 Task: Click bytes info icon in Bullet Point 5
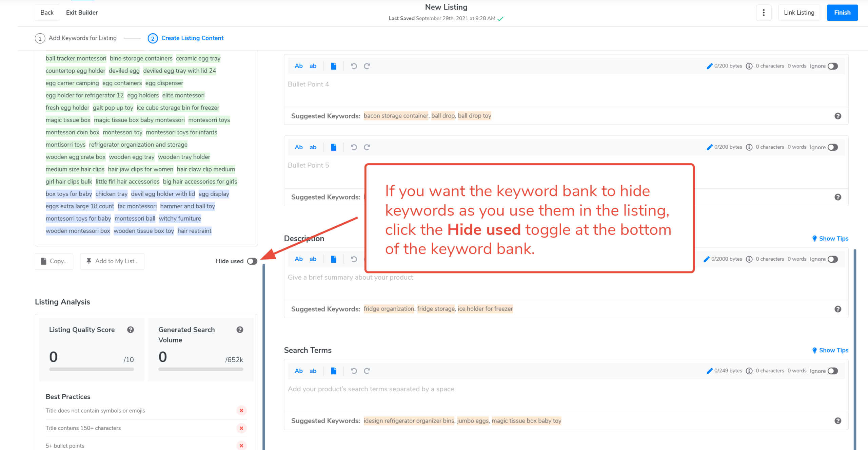click(749, 147)
